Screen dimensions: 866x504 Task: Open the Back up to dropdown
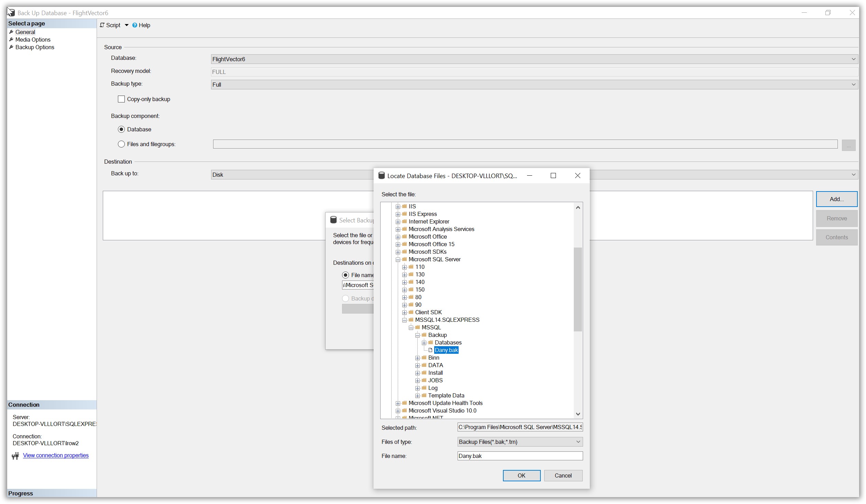534,175
